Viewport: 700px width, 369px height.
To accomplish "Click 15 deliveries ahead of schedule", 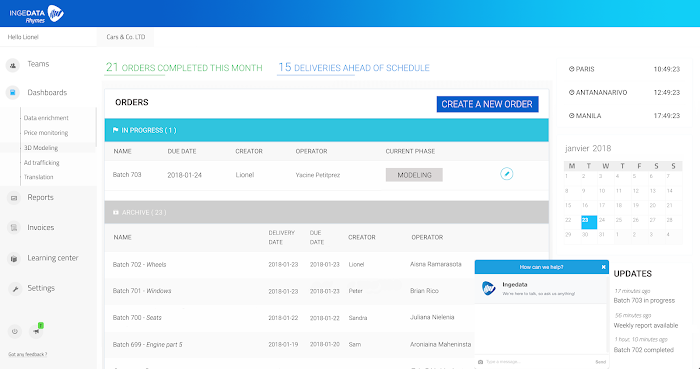I will pos(354,67).
